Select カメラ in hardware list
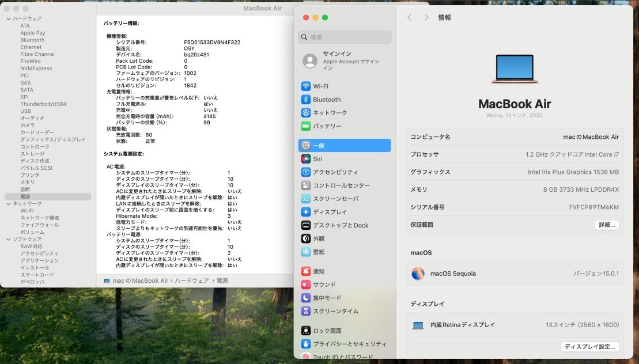This screenshot has height=364, width=639. point(27,126)
